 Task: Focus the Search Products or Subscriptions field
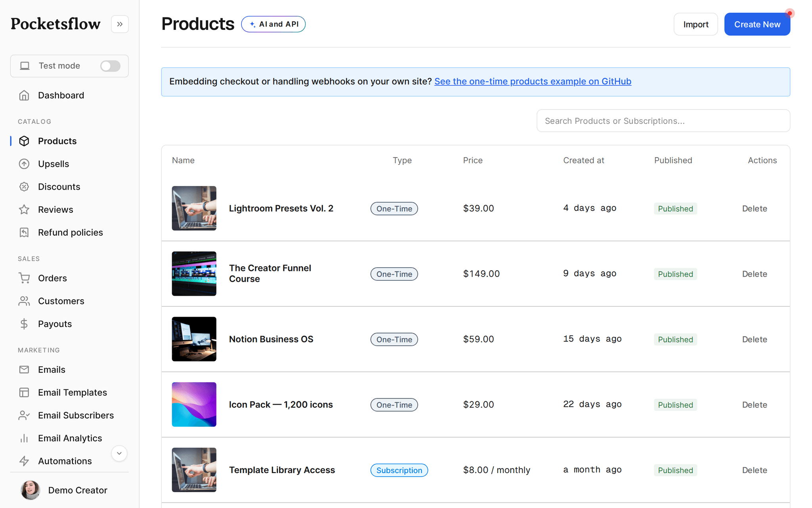[663, 121]
